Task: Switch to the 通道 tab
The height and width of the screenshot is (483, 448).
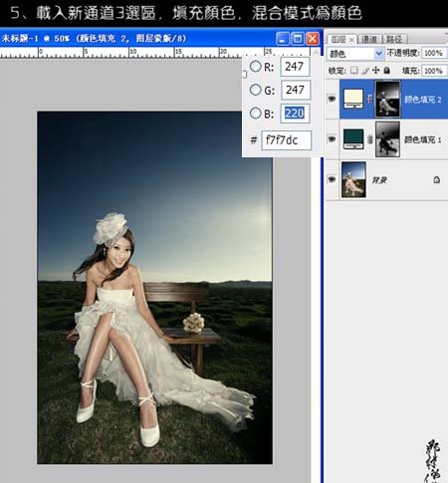Action: point(369,39)
